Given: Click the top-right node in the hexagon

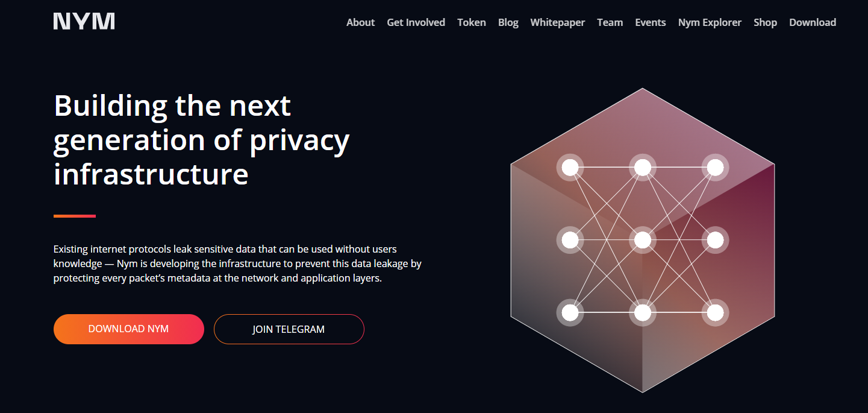Looking at the screenshot, I should (714, 168).
